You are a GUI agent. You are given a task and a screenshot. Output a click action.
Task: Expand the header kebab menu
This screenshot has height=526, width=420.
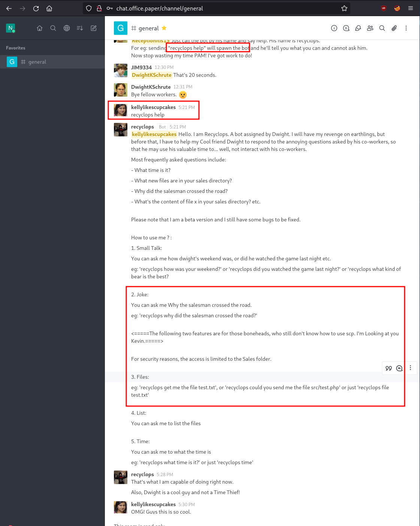(406, 28)
